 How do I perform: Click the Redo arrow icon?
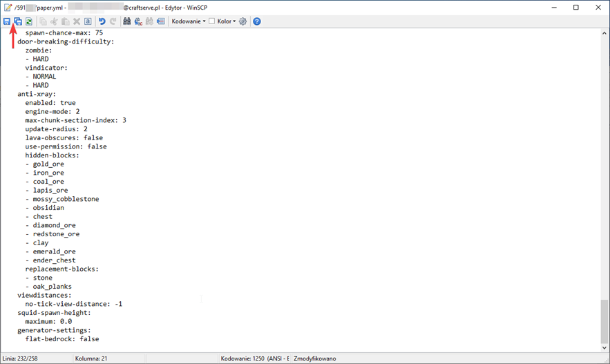coord(113,21)
